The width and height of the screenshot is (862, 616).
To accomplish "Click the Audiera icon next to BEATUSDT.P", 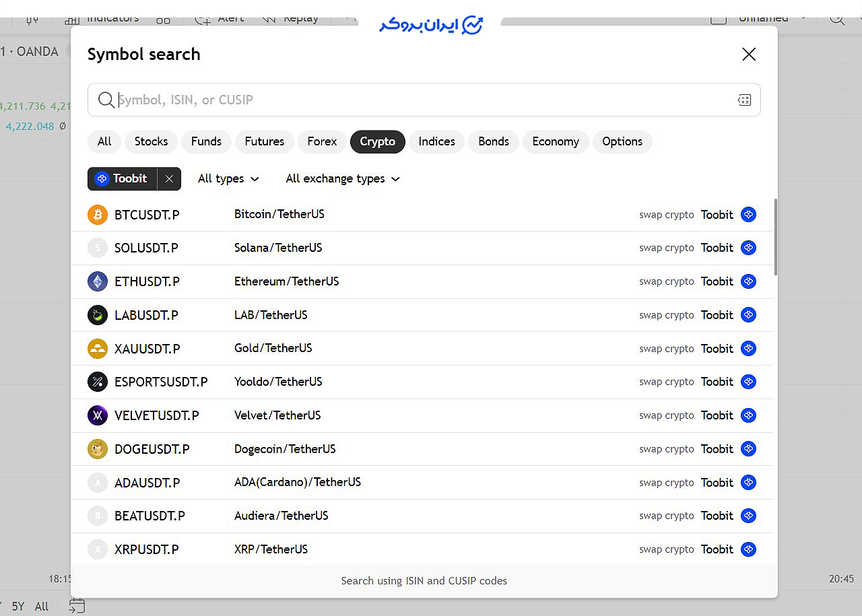I will tap(98, 516).
